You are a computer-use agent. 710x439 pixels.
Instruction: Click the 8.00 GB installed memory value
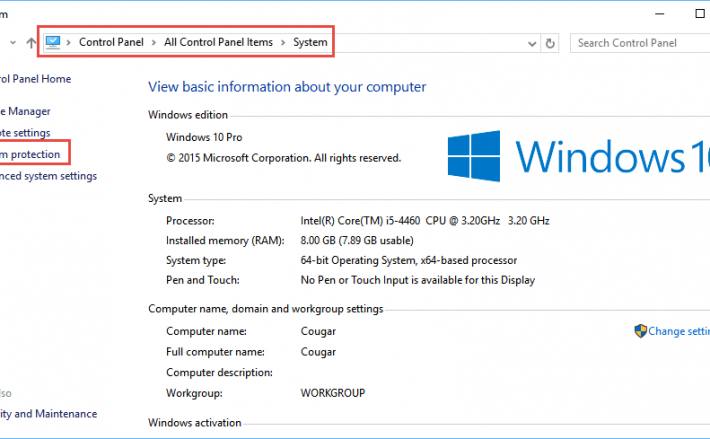click(357, 240)
